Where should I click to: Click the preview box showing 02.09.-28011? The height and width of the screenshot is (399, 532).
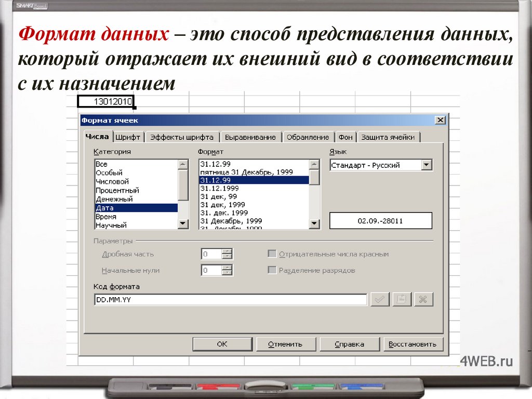pyautogui.click(x=381, y=221)
